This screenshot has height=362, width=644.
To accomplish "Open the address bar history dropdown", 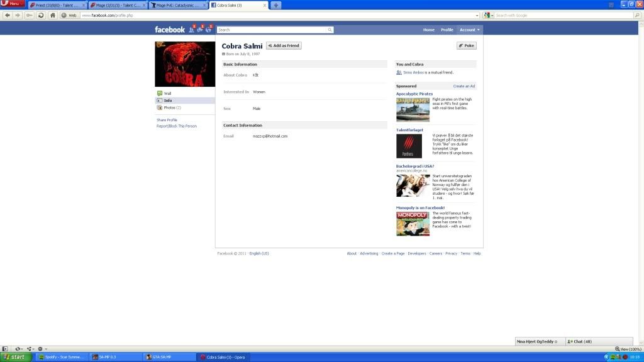I will tap(477, 15).
